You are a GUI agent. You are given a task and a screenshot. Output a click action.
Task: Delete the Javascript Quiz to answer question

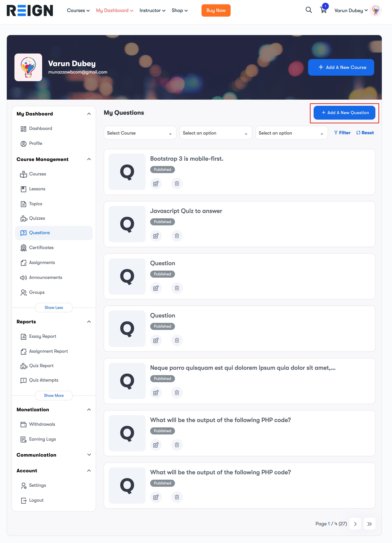(x=177, y=236)
